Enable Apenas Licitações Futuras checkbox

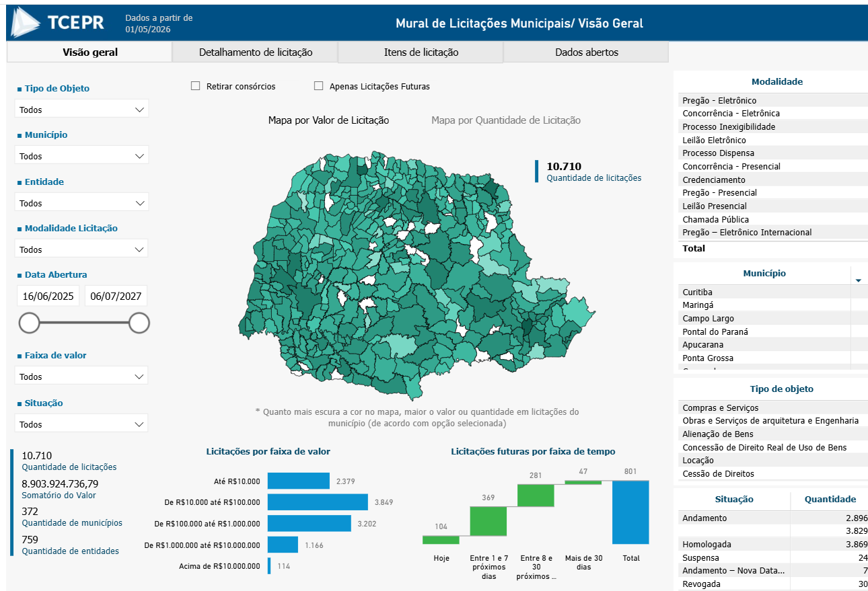(x=319, y=86)
